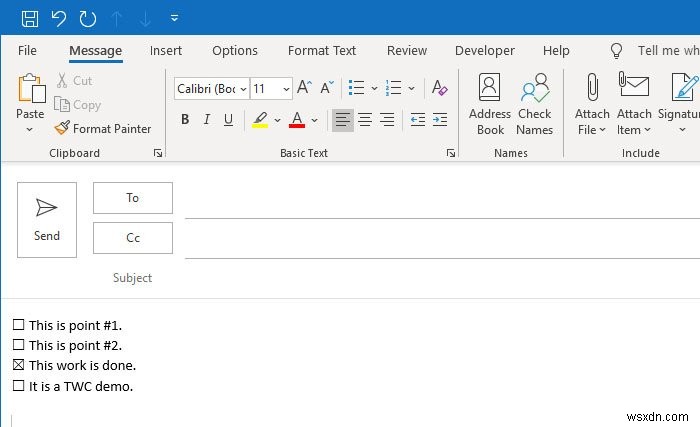Viewport: 700px width, 427px height.
Task: Open the Customize Quick Access Toolbar dropdown
Action: 175,18
